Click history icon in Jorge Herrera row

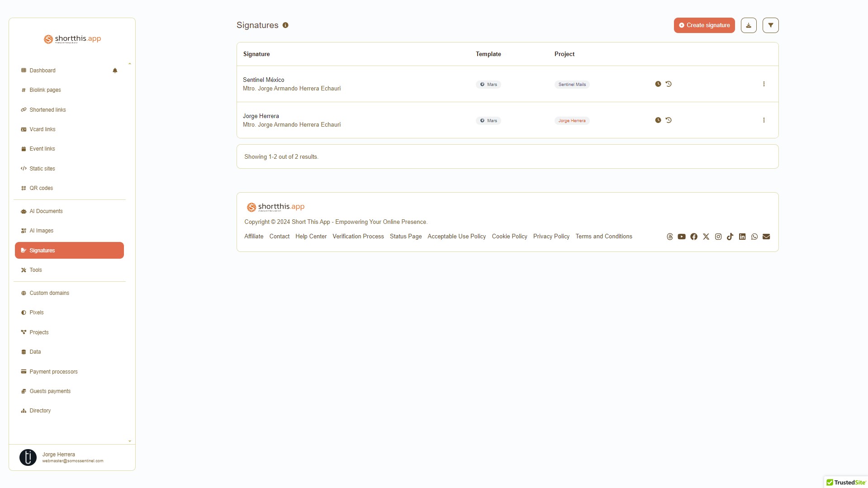click(x=669, y=120)
